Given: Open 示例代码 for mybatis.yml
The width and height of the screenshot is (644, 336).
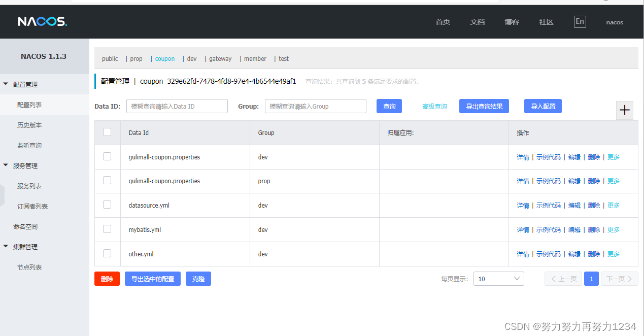Looking at the screenshot, I should pyautogui.click(x=549, y=230).
